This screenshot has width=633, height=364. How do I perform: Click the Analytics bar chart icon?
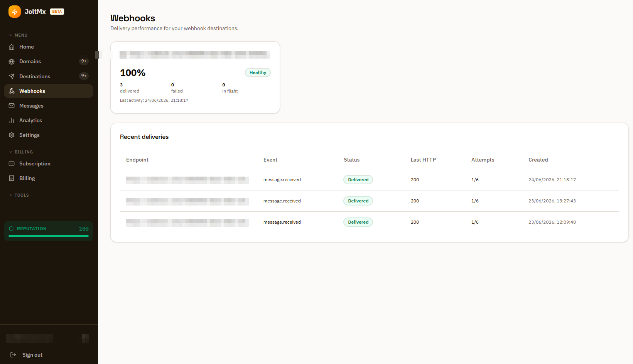(12, 120)
